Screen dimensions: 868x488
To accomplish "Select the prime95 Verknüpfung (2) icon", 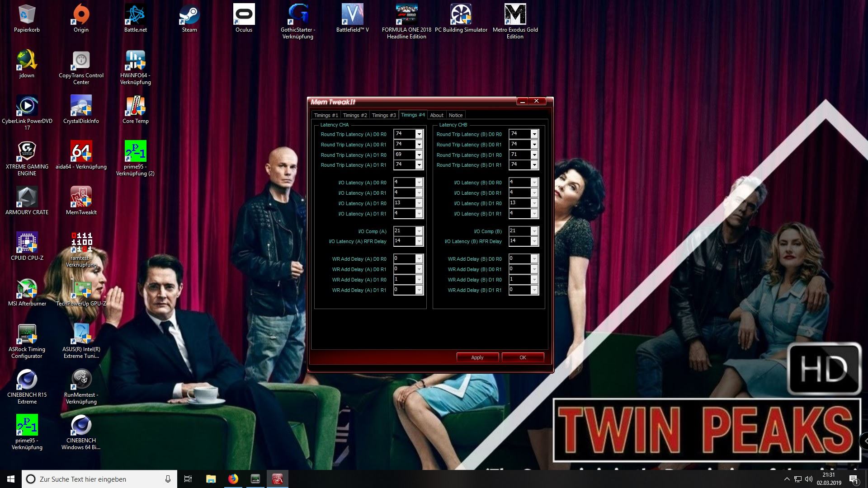I will (135, 159).
